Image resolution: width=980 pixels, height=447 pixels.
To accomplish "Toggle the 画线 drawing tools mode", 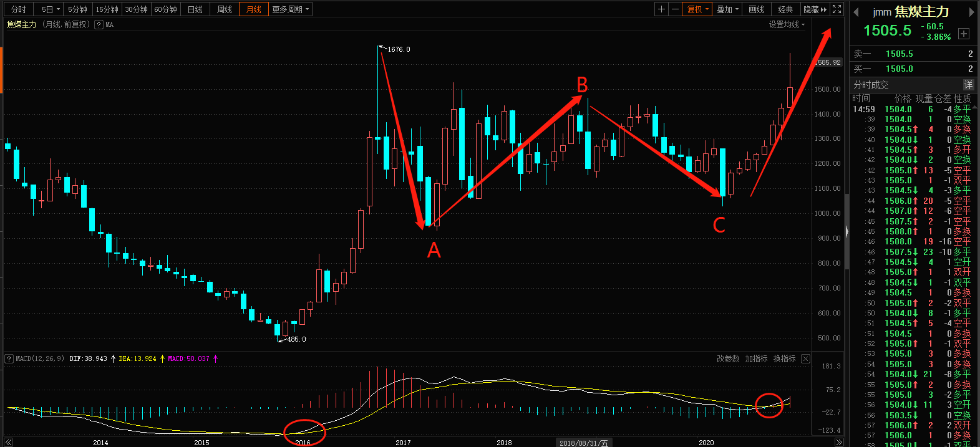I will point(756,9).
